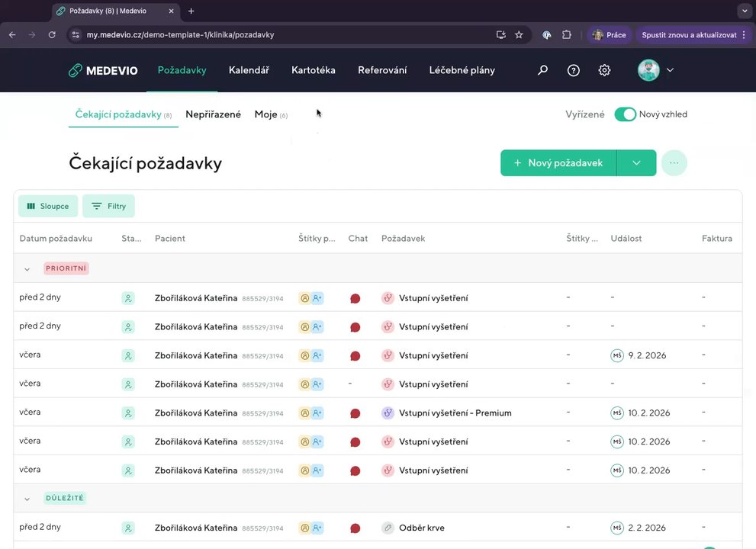Select the Čekající požadavky tab
Image resolution: width=756 pixels, height=549 pixels.
tap(124, 114)
